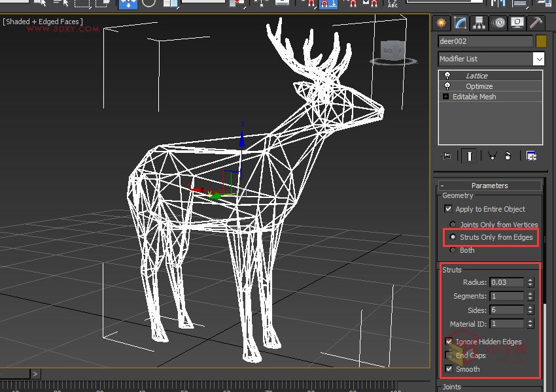This screenshot has height=392, width=556.
Task: Click Make Unique icon below modifier stack
Action: click(x=493, y=155)
